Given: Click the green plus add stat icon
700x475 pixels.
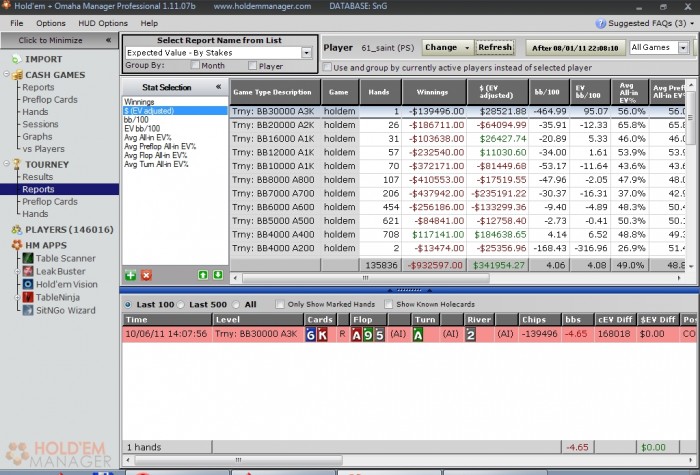Looking at the screenshot, I should (130, 275).
